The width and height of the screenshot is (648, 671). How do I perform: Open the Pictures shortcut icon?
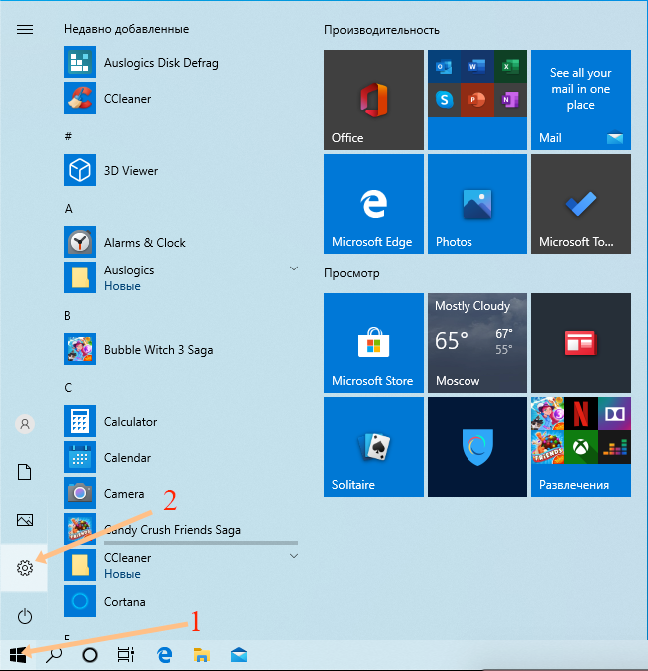25,520
